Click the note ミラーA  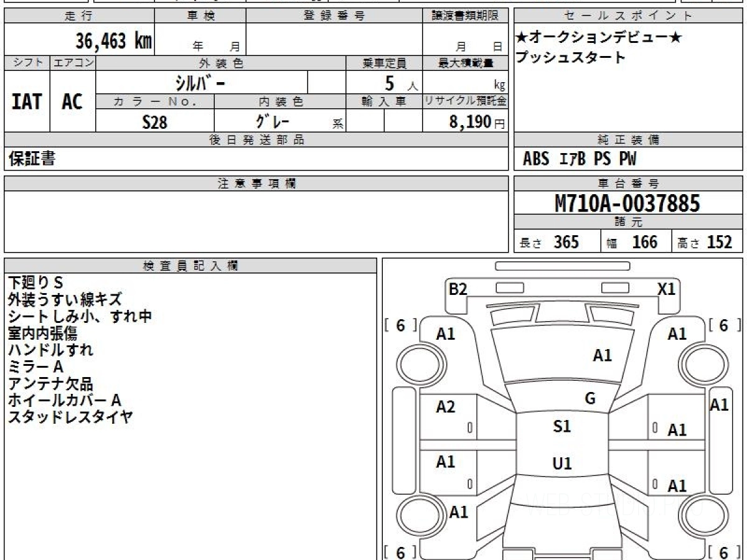click(x=36, y=367)
